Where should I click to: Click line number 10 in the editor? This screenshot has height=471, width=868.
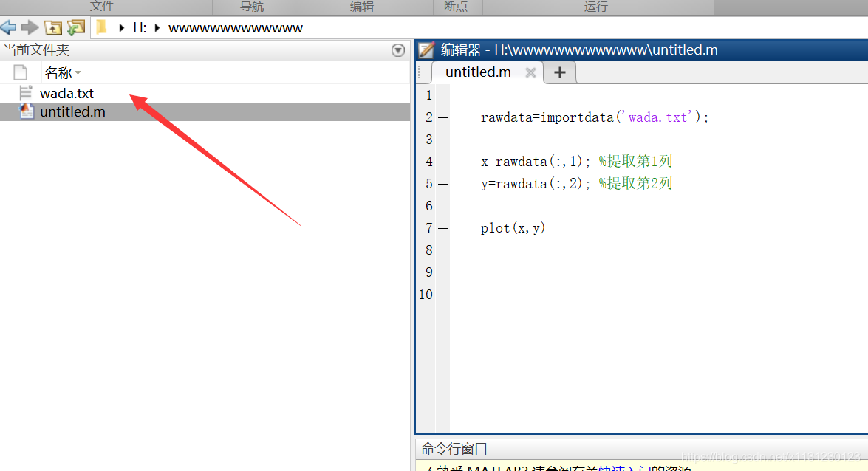point(426,295)
